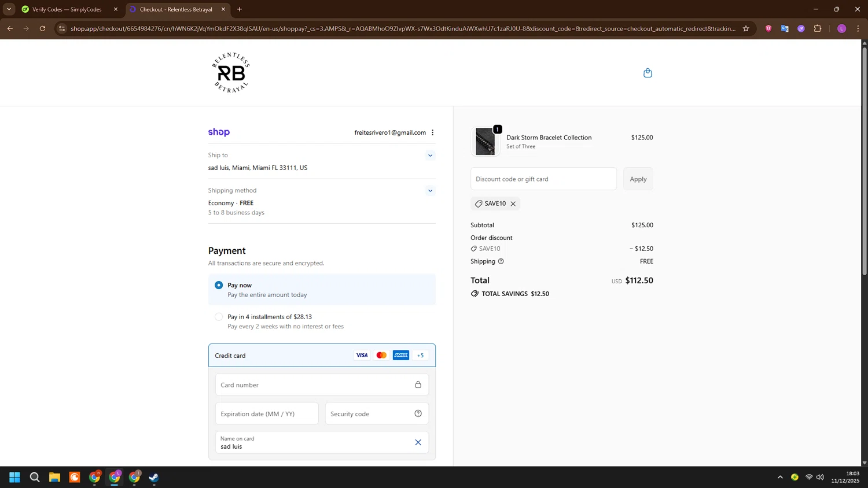The width and height of the screenshot is (868, 488).
Task: Remove the SAVE10 discount code tag
Action: (x=513, y=204)
